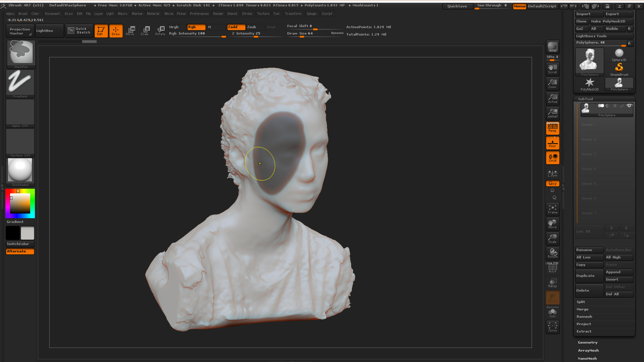Toggle Alternate color button
644x362 pixels.
coord(20,251)
